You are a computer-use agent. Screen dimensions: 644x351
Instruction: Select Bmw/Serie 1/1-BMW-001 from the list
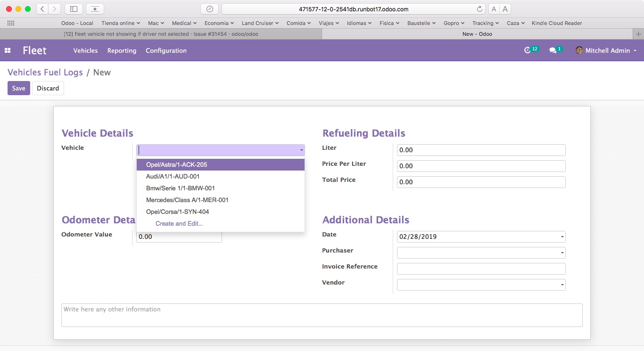(x=181, y=188)
